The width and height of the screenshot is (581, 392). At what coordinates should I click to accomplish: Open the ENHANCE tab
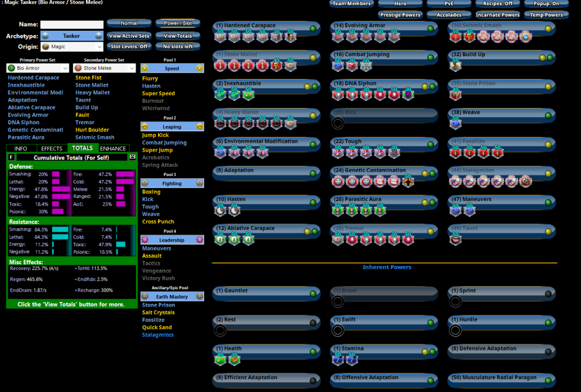tap(113, 149)
